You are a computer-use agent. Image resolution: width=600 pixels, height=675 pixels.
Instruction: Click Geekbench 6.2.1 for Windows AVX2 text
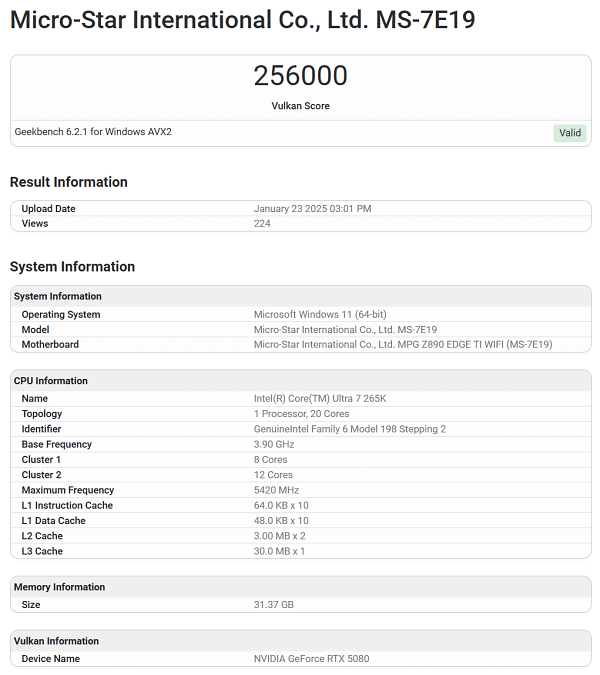click(x=93, y=132)
